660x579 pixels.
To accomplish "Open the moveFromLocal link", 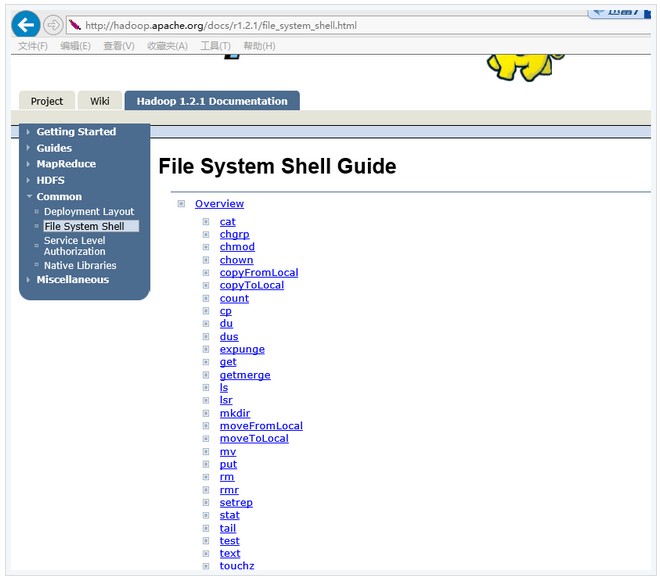I will click(261, 426).
